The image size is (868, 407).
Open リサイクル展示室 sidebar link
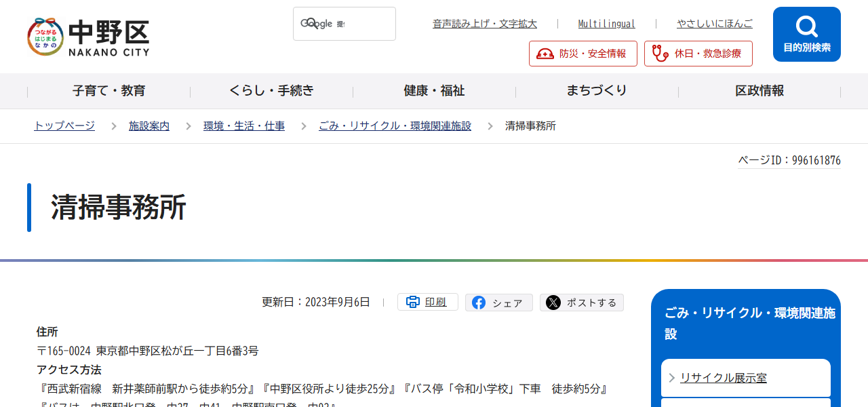tap(724, 378)
